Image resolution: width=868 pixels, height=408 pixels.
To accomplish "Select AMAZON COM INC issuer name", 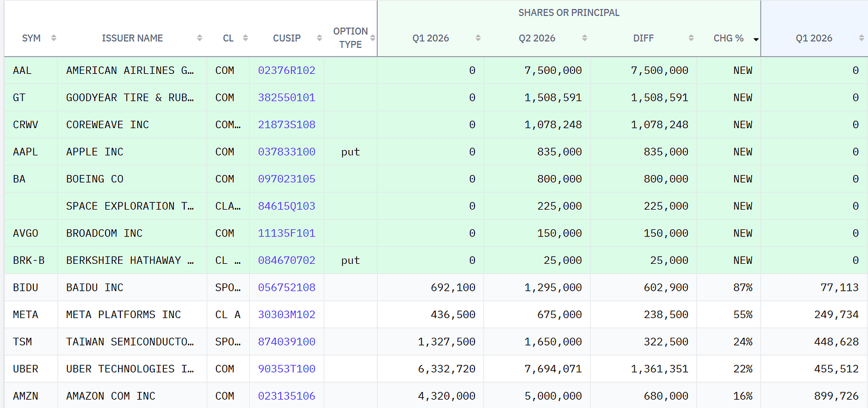I will pyautogui.click(x=111, y=396).
